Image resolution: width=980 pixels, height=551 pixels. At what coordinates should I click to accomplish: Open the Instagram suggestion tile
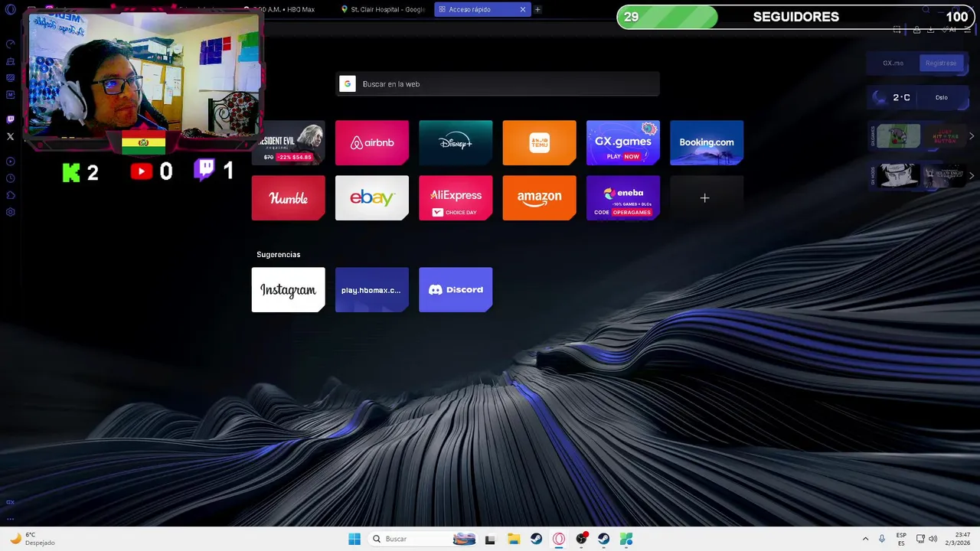[288, 289]
